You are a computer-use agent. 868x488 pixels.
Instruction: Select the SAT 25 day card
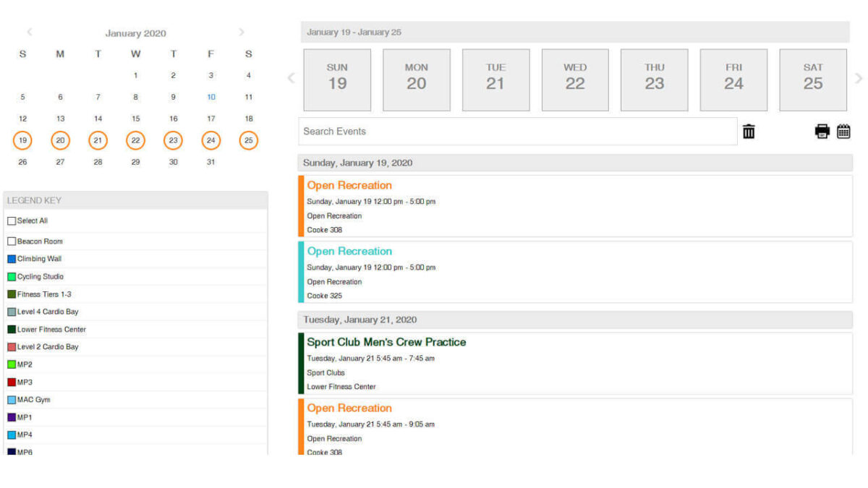pos(812,80)
